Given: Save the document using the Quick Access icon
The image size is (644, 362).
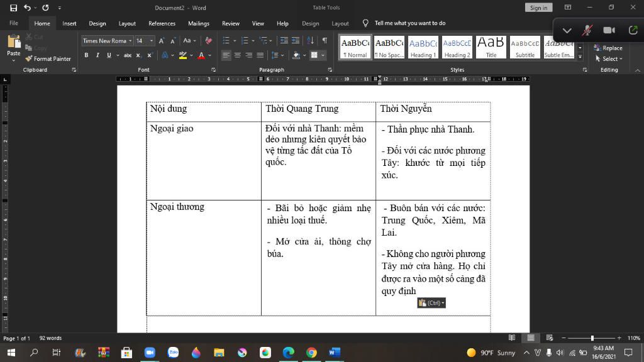Looking at the screenshot, I should click(x=14, y=8).
